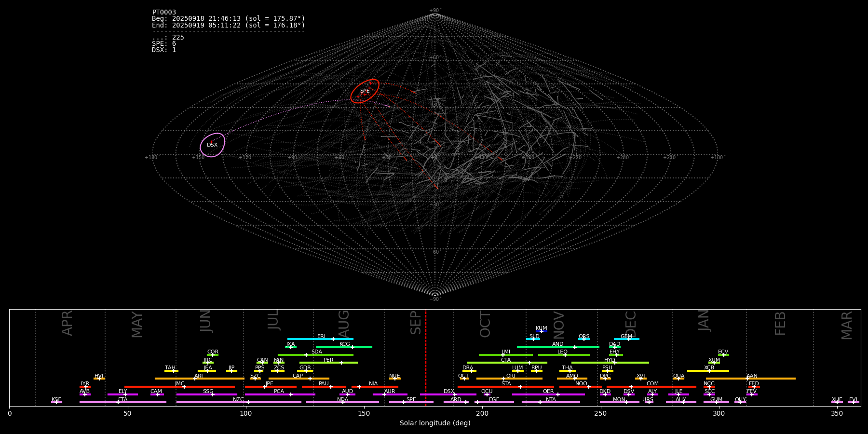Image resolution: width=868 pixels, height=434 pixels.
Task: Click the +120 longitude label on map
Action: click(x=245, y=157)
